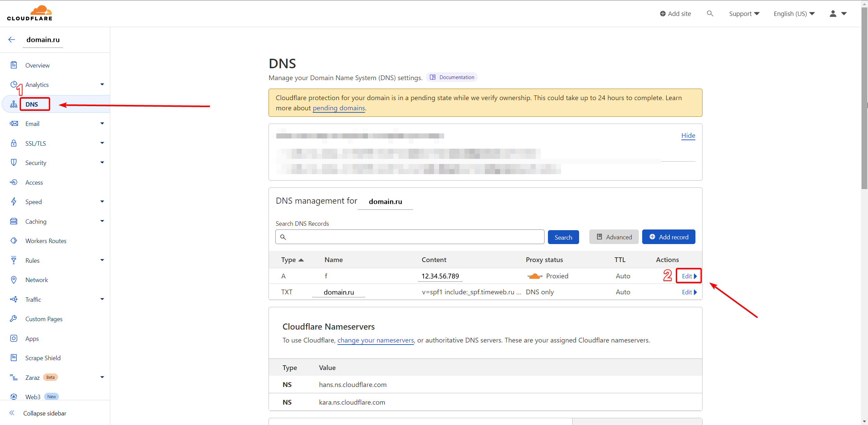This screenshot has width=868, height=425.
Task: Expand the SSL/TLS submenu arrow
Action: [x=102, y=143]
